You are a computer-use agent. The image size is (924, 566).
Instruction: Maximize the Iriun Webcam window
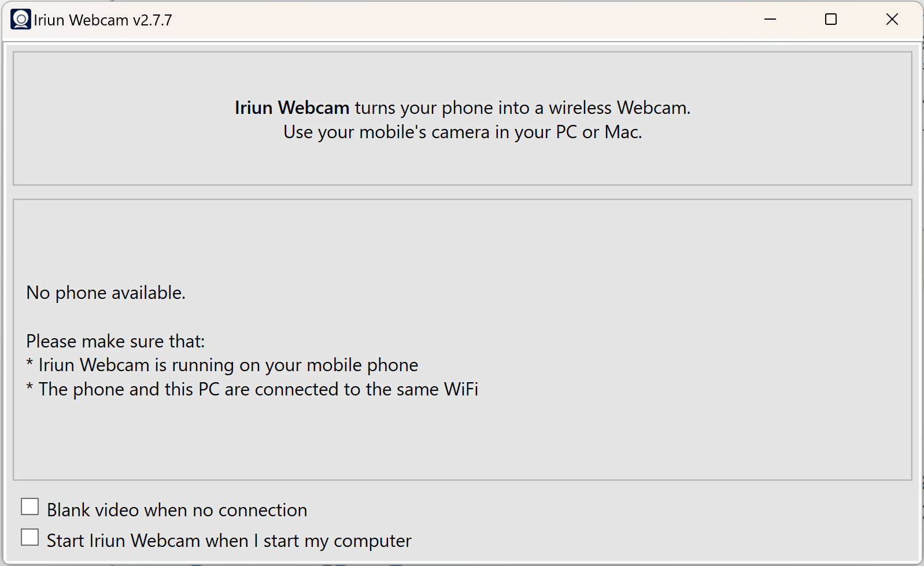coord(831,19)
